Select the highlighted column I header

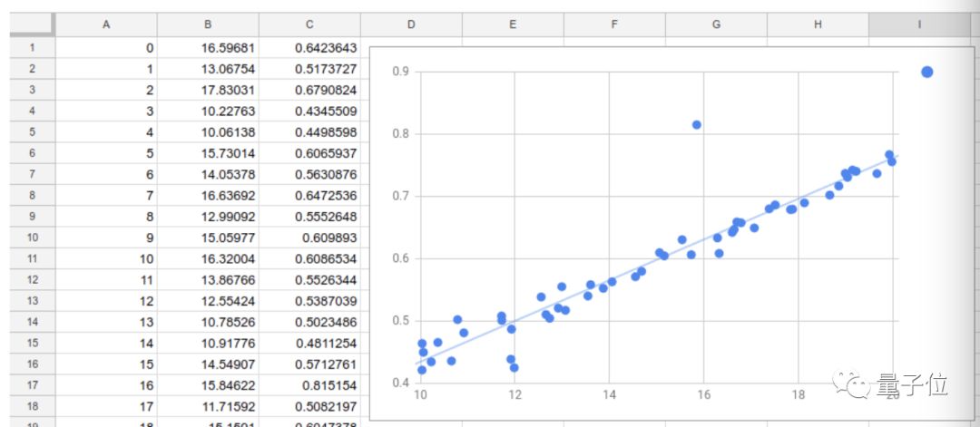pos(918,24)
